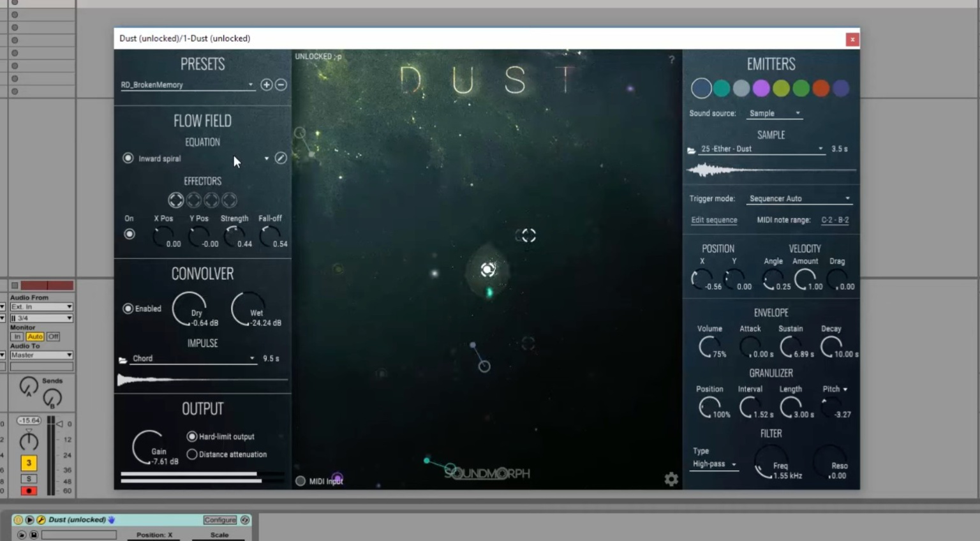Add a new preset with plus icon
The width and height of the screenshot is (980, 541).
(267, 85)
